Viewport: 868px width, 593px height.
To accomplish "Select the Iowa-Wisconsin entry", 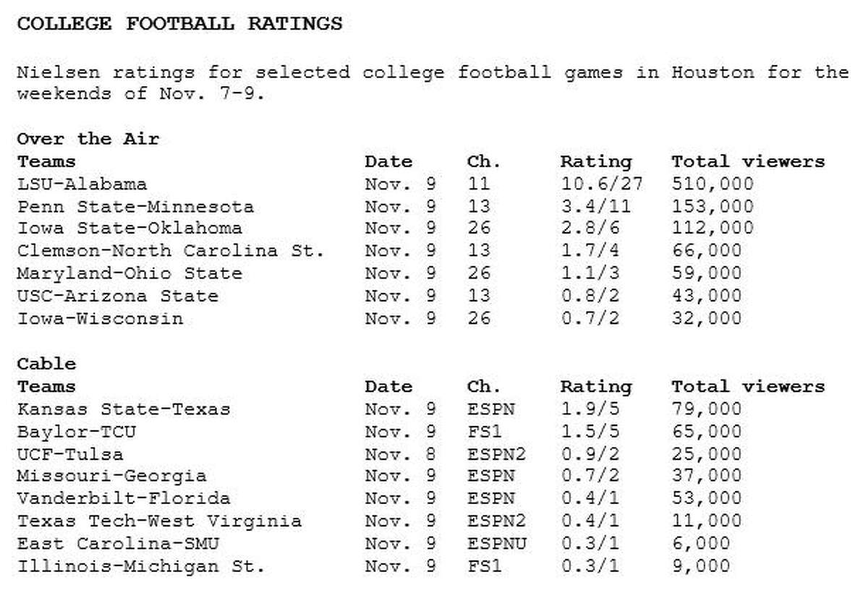I will [x=100, y=319].
